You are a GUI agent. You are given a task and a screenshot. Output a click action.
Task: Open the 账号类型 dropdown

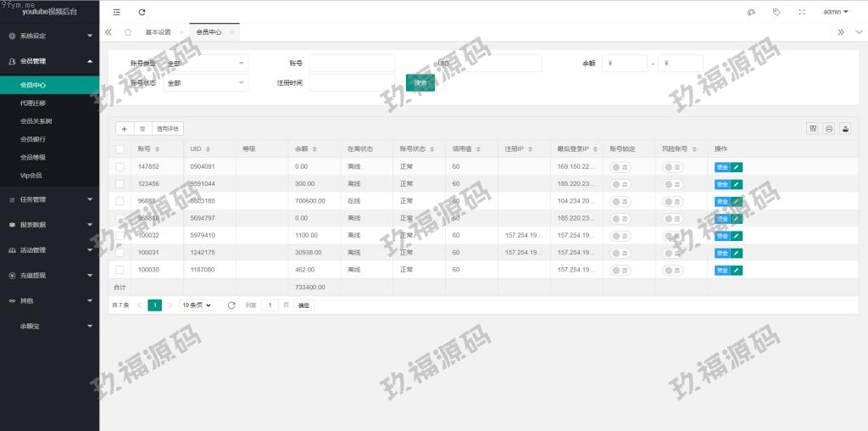206,63
